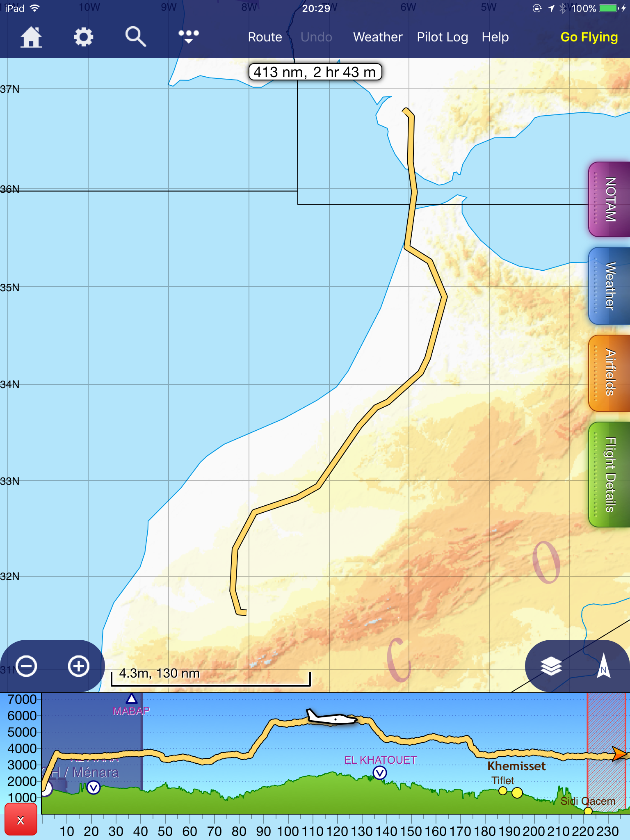Select the VOR marker near Ménara
Image resolution: width=630 pixels, height=840 pixels.
point(94,787)
